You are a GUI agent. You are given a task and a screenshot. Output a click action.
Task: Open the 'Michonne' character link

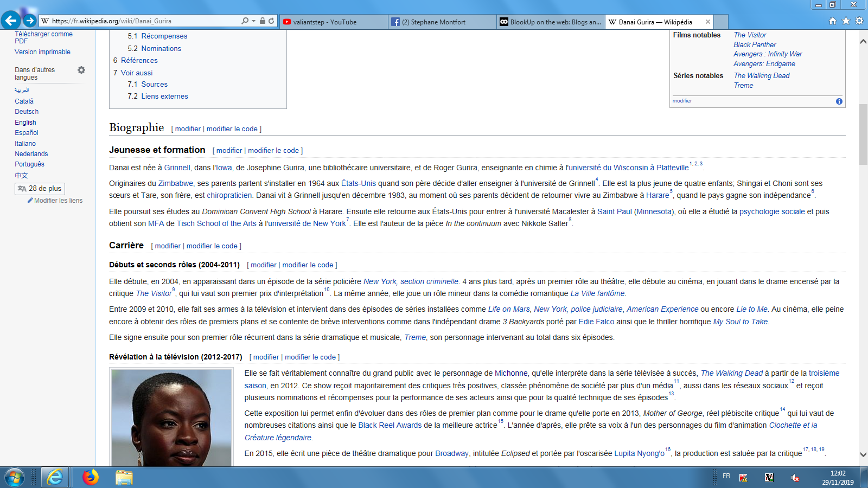point(511,374)
